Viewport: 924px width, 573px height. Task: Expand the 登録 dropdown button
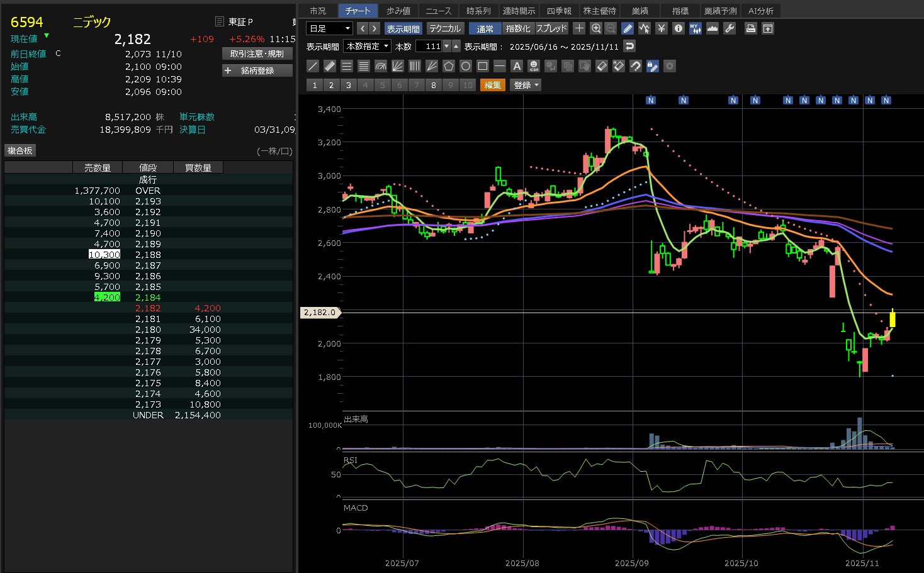pyautogui.click(x=527, y=85)
